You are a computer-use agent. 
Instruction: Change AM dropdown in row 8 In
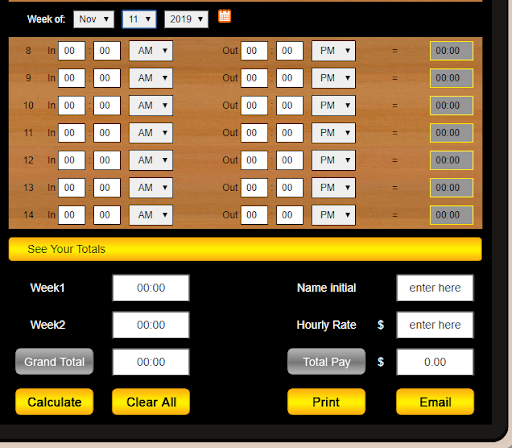point(151,51)
